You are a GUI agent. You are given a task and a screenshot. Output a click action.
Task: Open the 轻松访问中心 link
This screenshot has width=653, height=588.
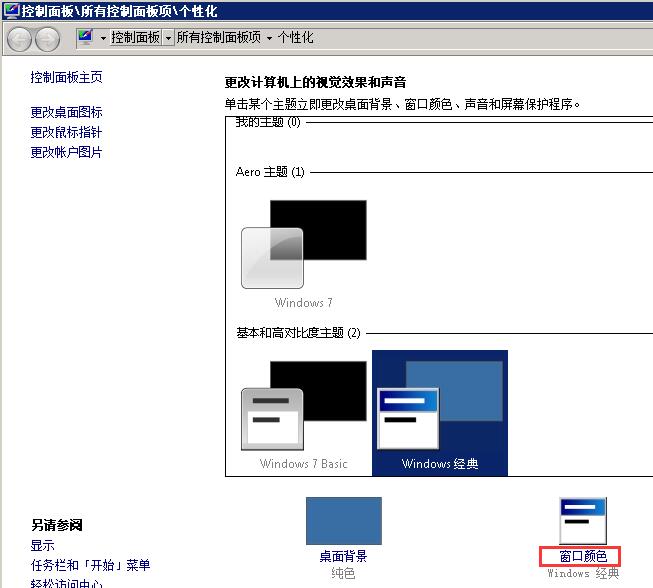click(66, 583)
